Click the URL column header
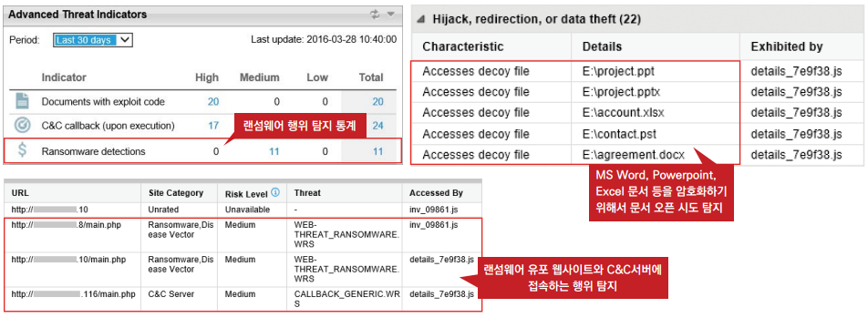868x328 pixels. [x=19, y=193]
